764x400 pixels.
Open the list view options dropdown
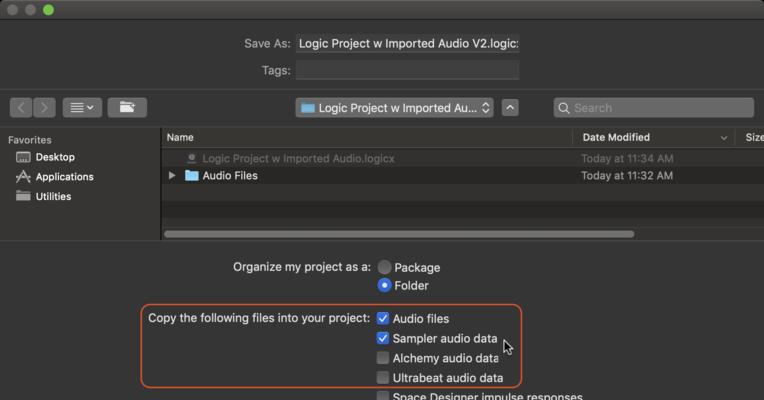(x=82, y=108)
